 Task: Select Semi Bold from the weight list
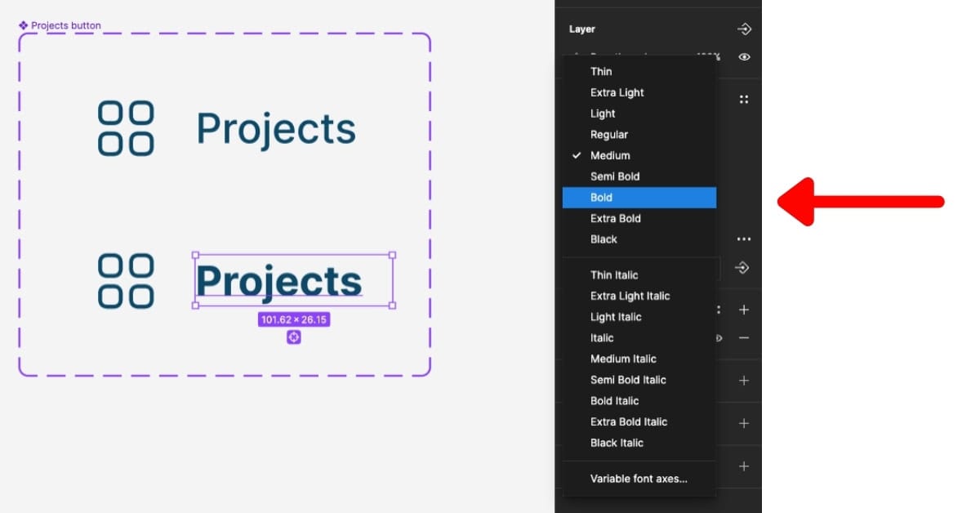click(615, 176)
